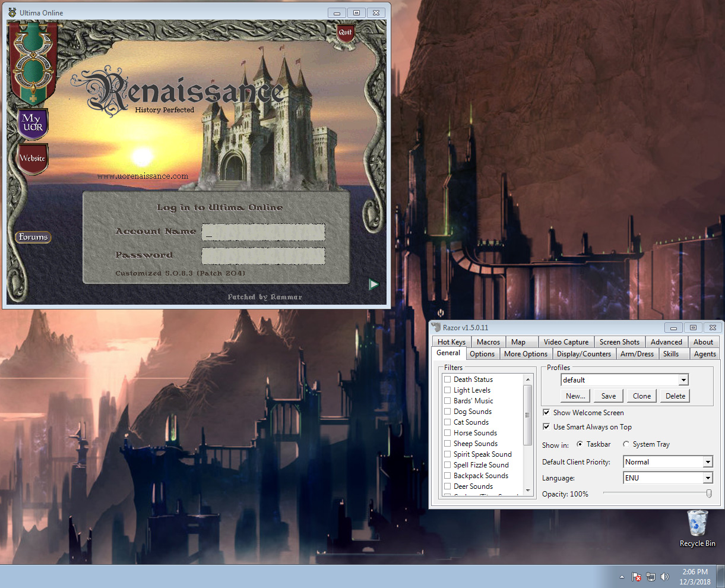Click the Ultima Online title bar icon
Viewport: 725px width, 588px height.
[x=12, y=12]
